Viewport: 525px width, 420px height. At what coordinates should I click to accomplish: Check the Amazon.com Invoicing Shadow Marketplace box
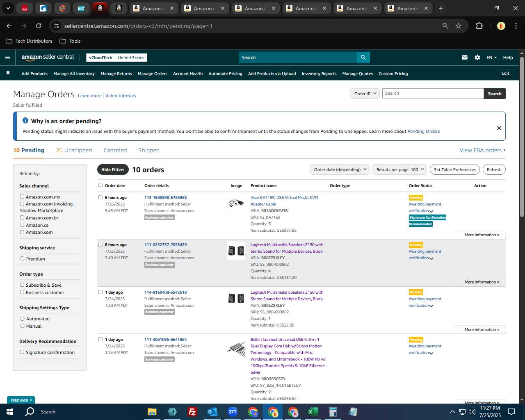[x=22, y=203]
